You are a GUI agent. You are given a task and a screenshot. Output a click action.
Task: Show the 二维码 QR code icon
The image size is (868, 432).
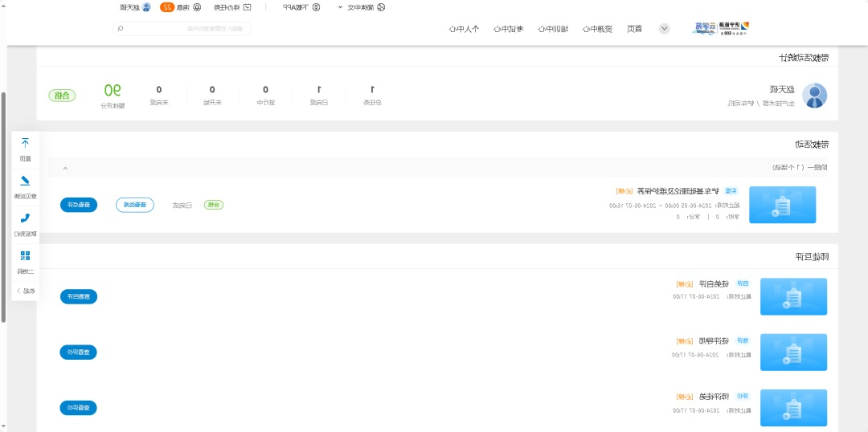[x=25, y=255]
